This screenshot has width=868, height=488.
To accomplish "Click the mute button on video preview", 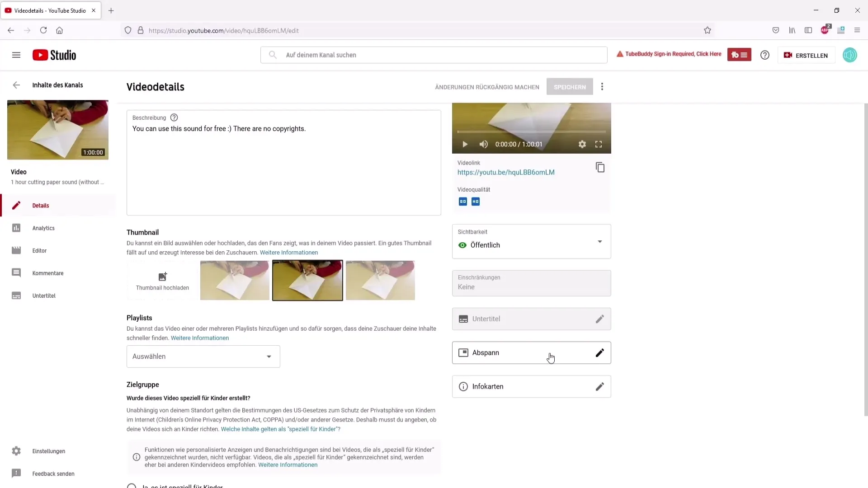I will [483, 144].
